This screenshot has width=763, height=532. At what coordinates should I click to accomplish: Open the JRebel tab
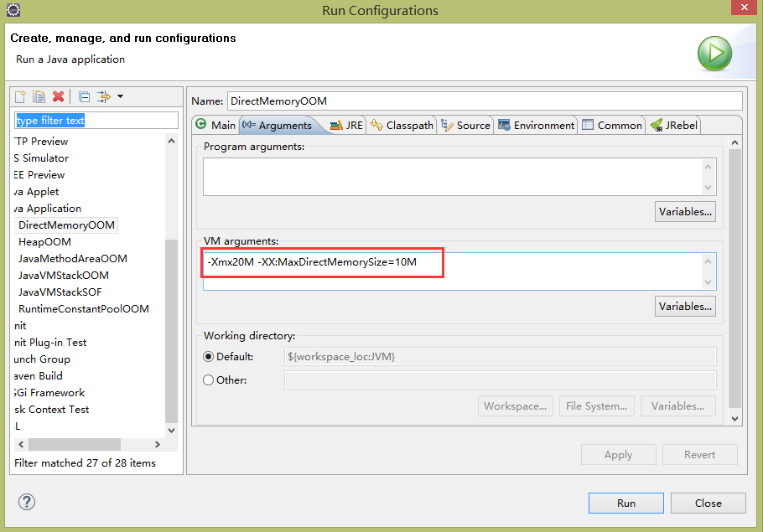click(673, 125)
